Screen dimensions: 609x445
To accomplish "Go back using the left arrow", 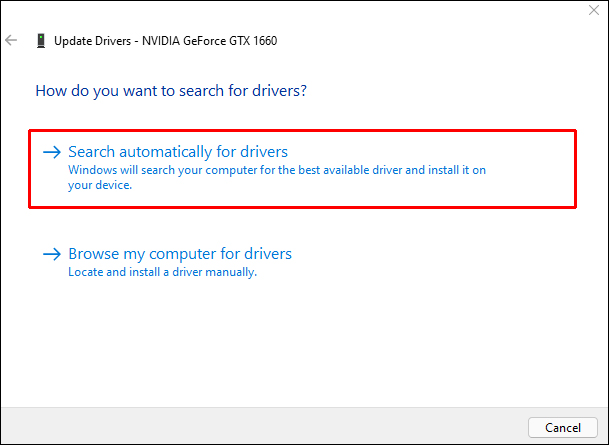I will [11, 40].
